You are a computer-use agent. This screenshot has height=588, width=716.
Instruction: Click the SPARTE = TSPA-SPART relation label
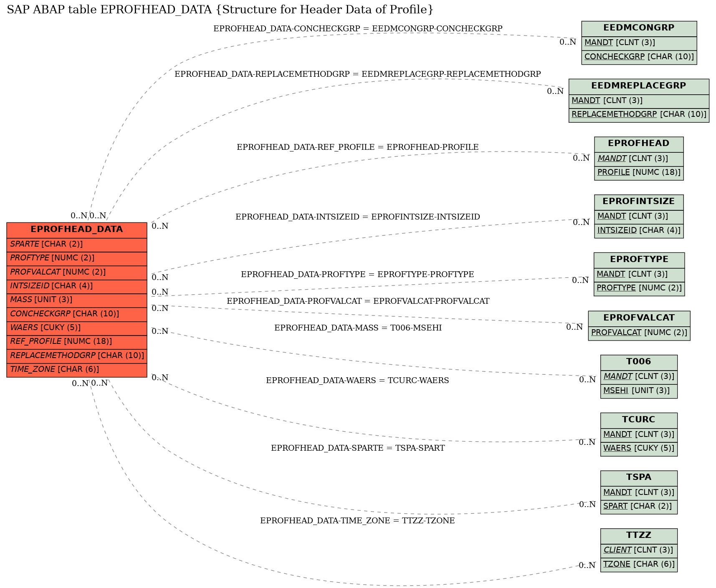[x=358, y=448]
